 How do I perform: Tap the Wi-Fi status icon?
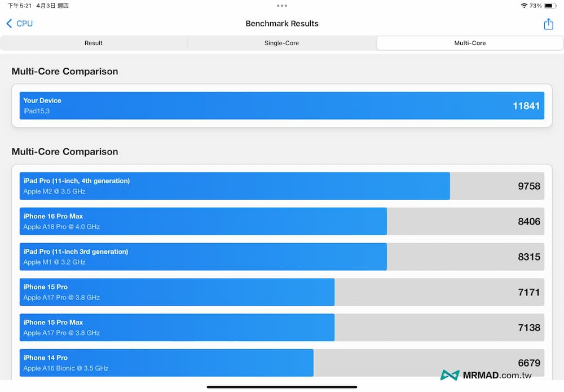[524, 6]
